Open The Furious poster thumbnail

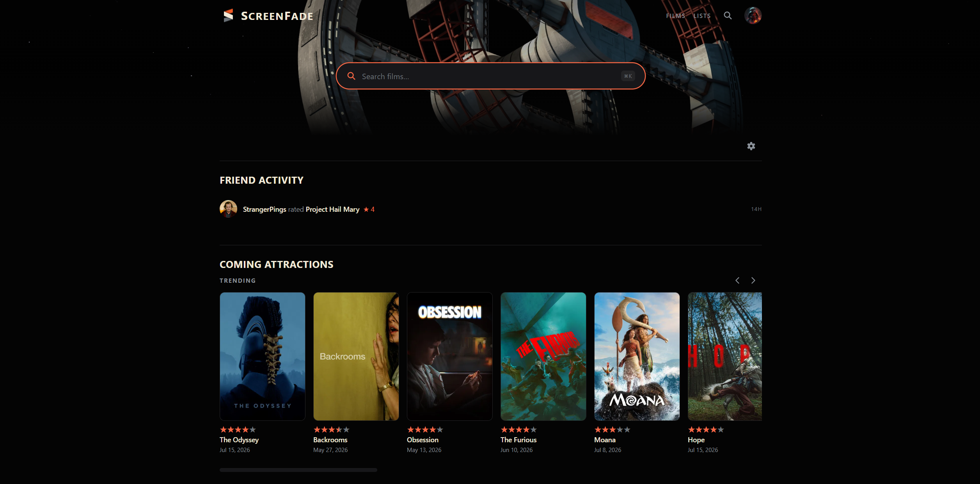[543, 356]
